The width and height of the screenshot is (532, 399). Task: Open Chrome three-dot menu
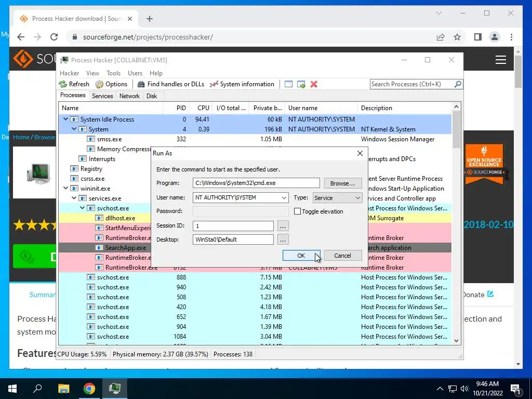[x=511, y=37]
